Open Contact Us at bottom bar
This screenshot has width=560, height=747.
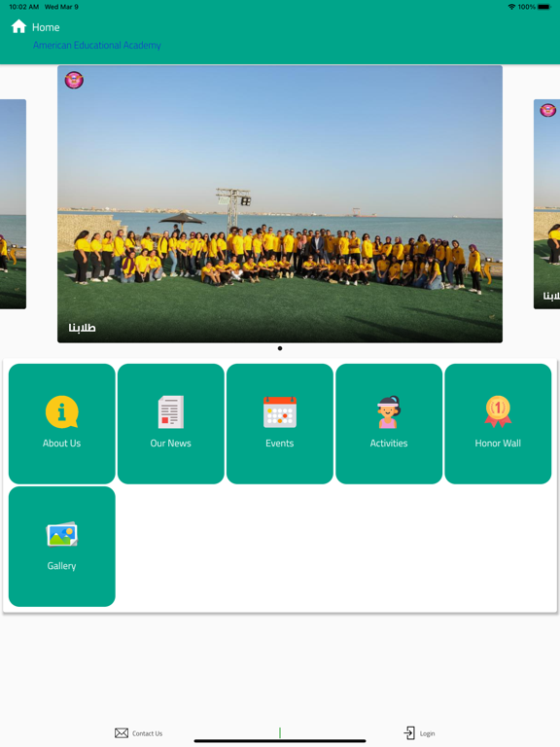(139, 733)
